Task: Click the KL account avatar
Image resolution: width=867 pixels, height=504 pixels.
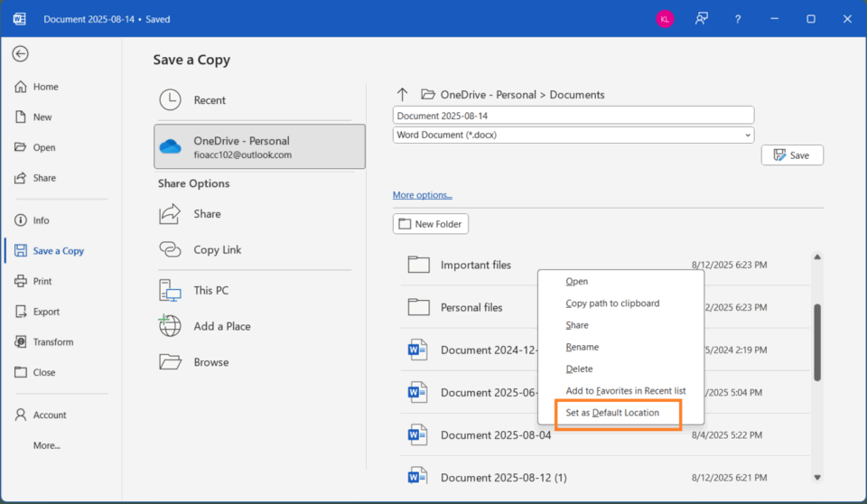Action: [x=665, y=19]
